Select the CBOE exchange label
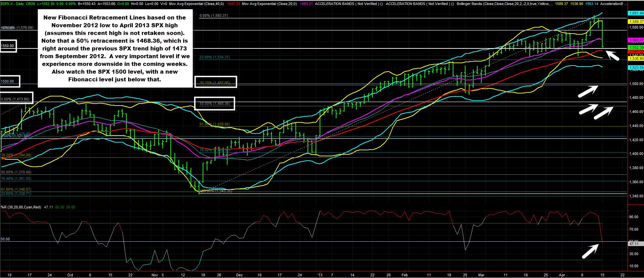The image size is (644, 278). click(x=31, y=4)
